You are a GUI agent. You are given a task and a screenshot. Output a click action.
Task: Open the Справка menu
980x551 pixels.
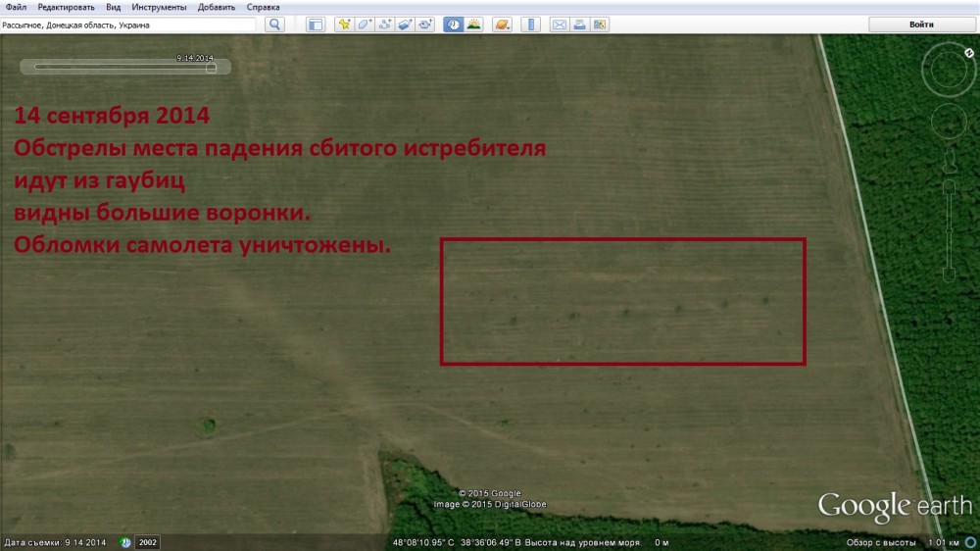point(263,7)
